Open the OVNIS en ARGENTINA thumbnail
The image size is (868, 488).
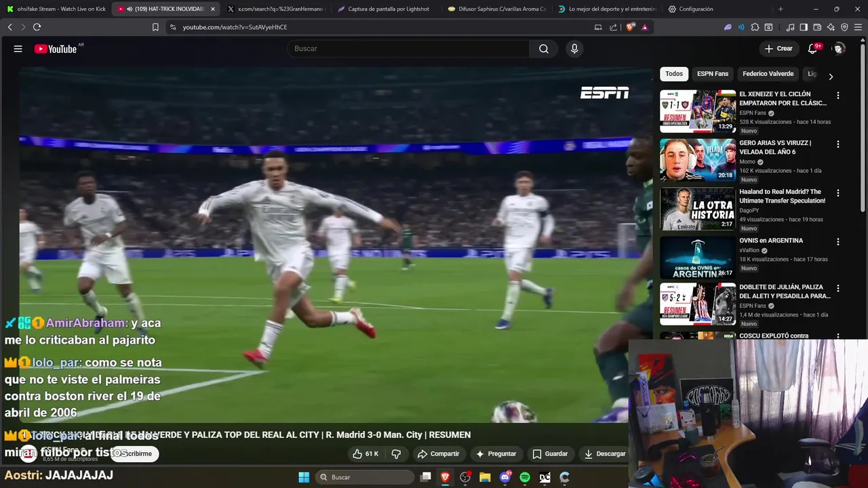click(698, 258)
